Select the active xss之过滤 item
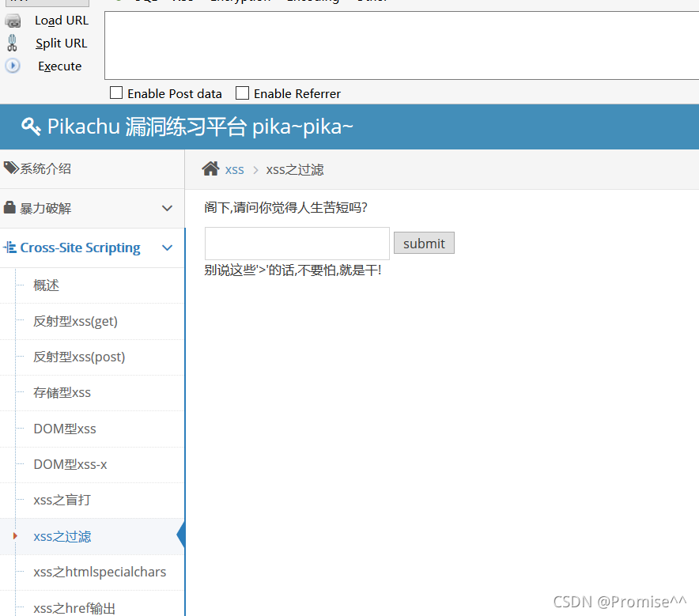The image size is (699, 616). point(93,536)
